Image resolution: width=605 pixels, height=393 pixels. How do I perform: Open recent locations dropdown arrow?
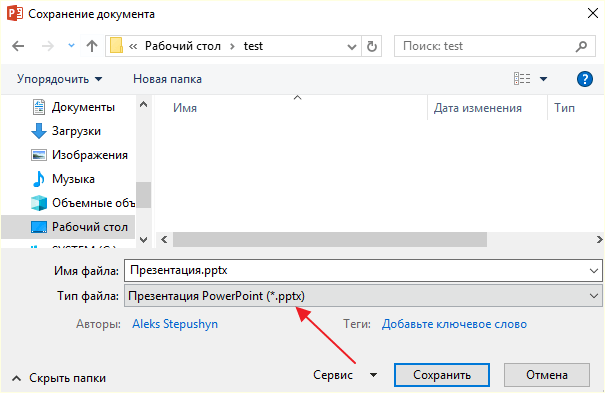[71, 46]
